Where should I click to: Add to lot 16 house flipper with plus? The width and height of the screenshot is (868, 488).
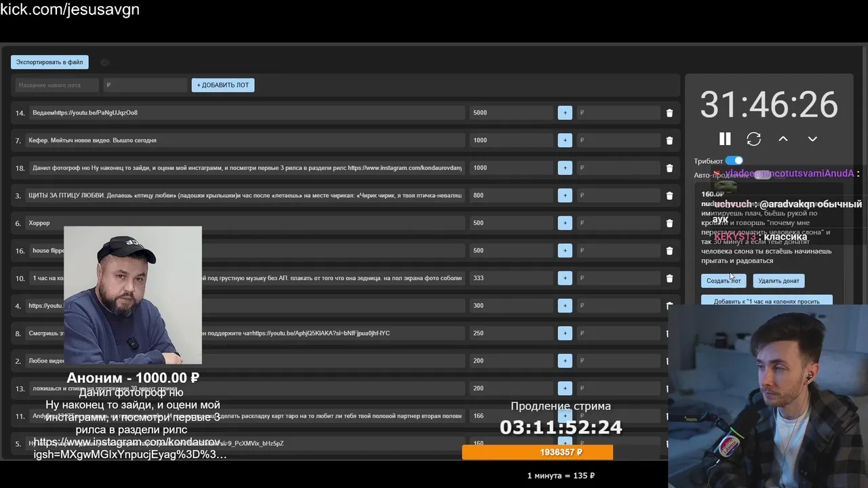coord(565,251)
